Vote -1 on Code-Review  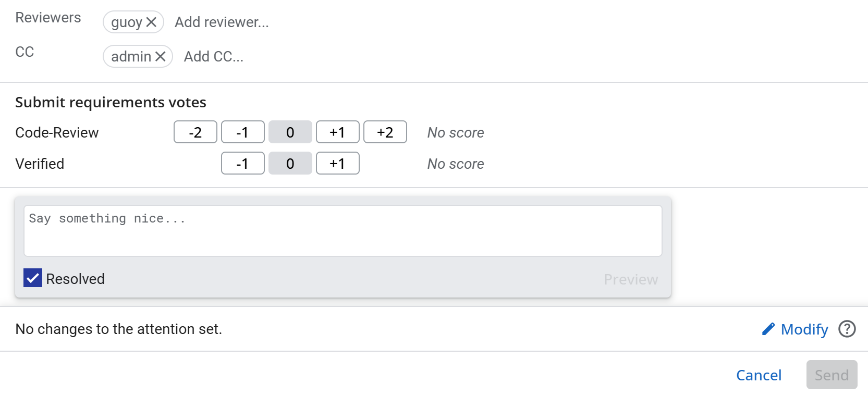(242, 132)
